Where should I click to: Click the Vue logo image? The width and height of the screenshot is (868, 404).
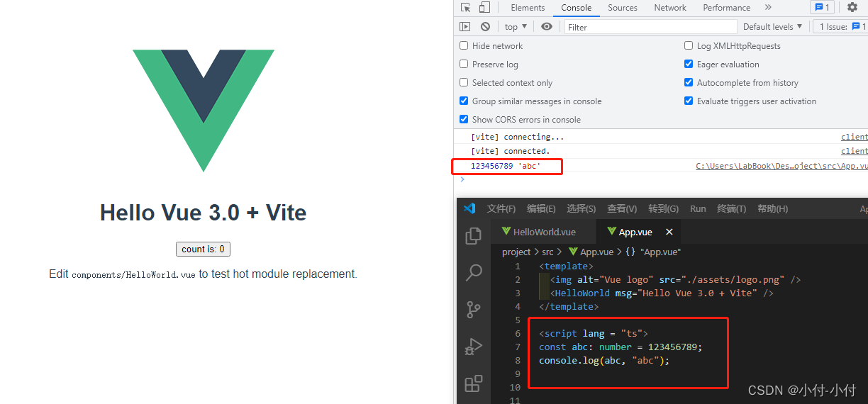203,111
